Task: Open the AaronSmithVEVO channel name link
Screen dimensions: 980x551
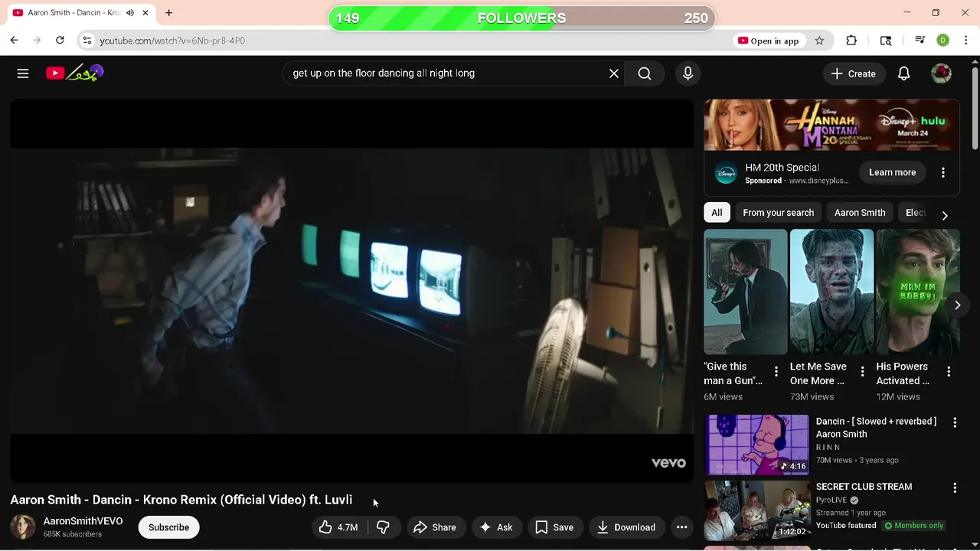Action: [83, 521]
